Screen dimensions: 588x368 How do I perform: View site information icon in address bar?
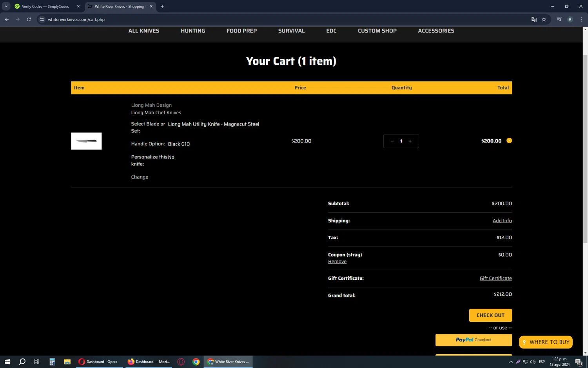(x=42, y=19)
